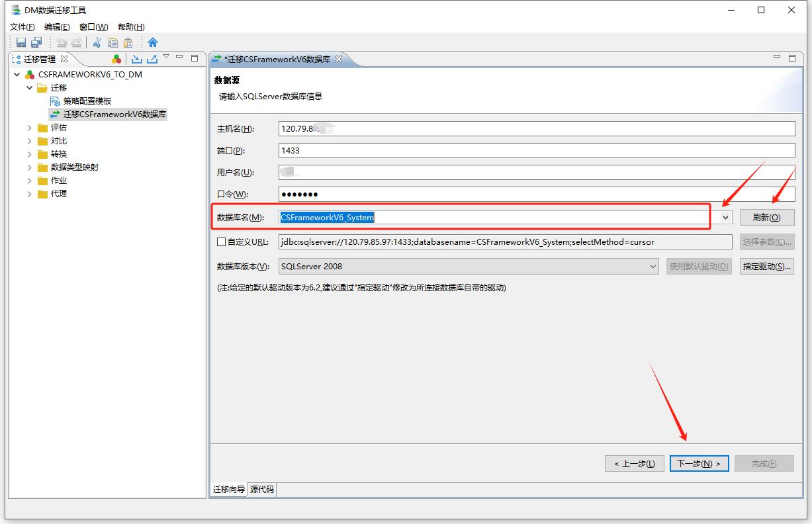Viewport: 812px width, 524px height.
Task: Collapse the CSFRAMEWORKV6_TO_DM project node
Action: (17, 75)
